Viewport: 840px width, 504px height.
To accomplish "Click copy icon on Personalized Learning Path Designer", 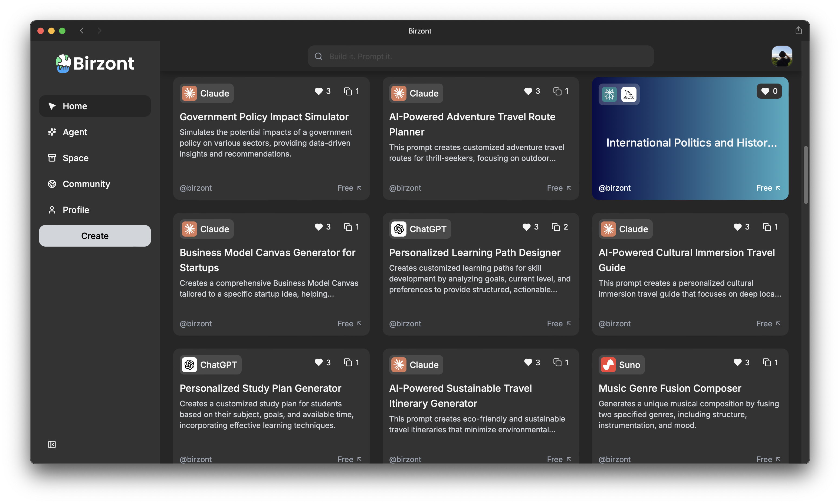I will coord(556,227).
